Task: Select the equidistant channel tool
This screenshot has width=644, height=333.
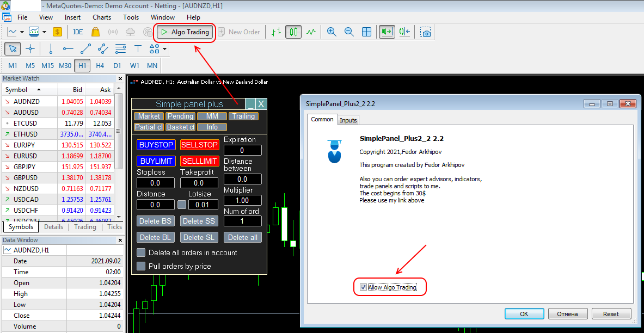Action: pos(103,49)
